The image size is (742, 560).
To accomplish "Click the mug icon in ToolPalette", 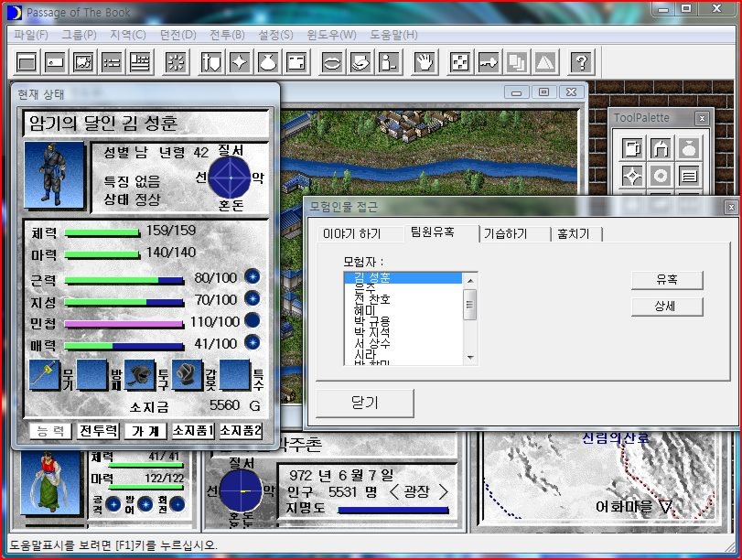I will (633, 148).
